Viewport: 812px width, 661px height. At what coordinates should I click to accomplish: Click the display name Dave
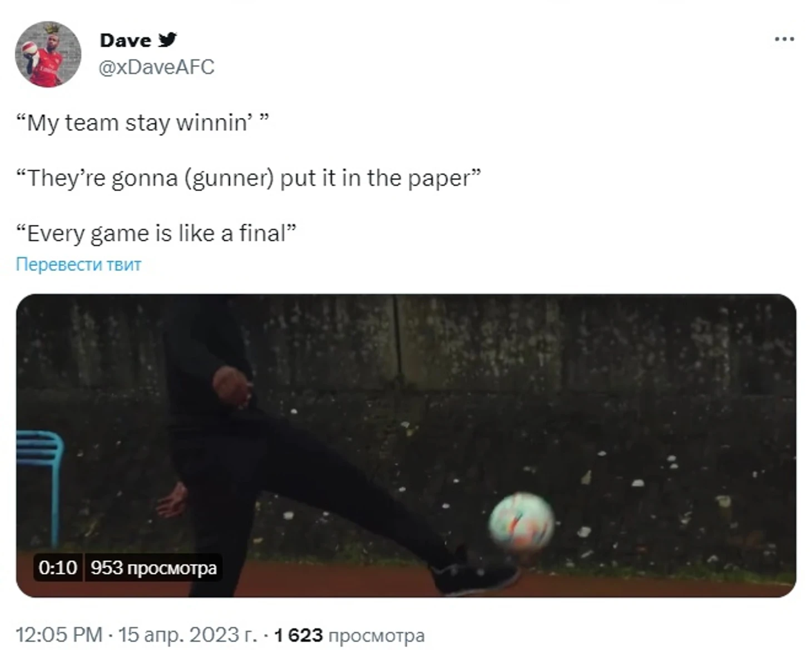(x=125, y=40)
